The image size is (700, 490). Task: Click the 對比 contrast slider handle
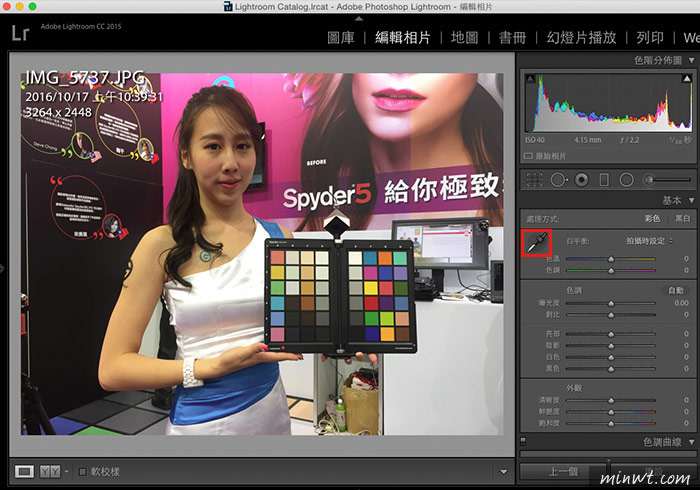[x=611, y=316]
